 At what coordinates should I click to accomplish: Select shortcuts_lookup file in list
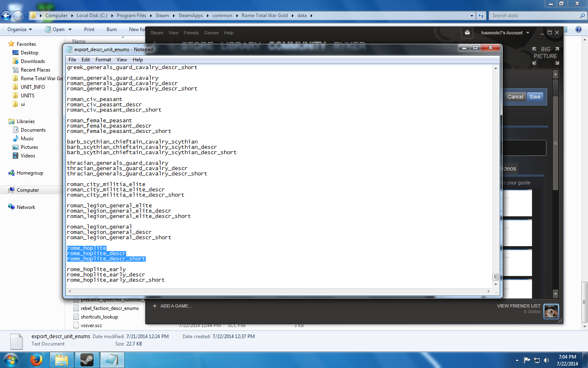point(99,317)
